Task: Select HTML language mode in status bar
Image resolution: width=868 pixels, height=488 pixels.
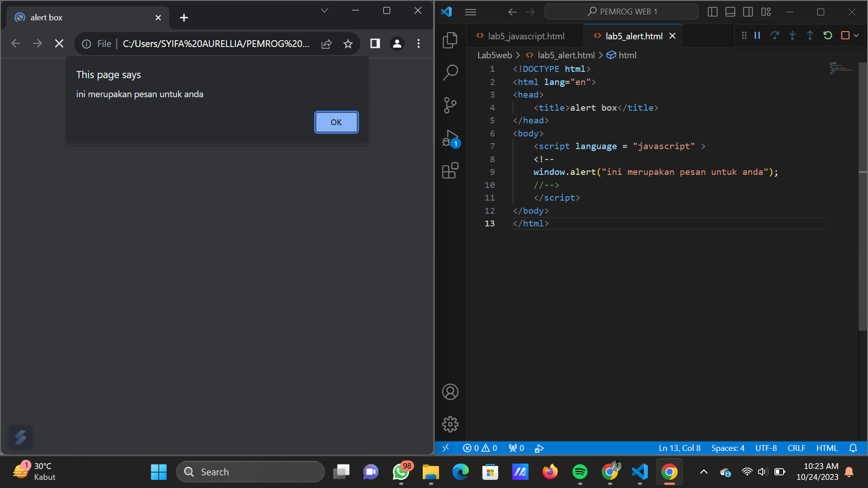Action: [x=826, y=448]
